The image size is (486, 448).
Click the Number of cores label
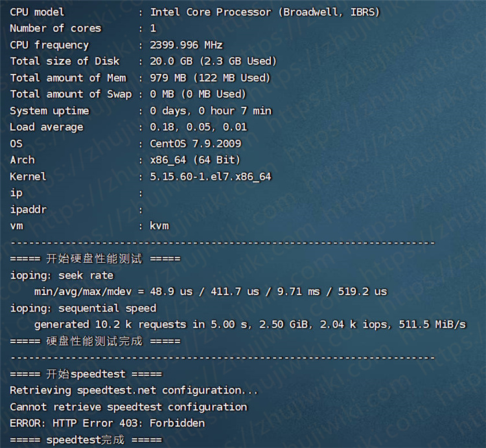coord(56,28)
